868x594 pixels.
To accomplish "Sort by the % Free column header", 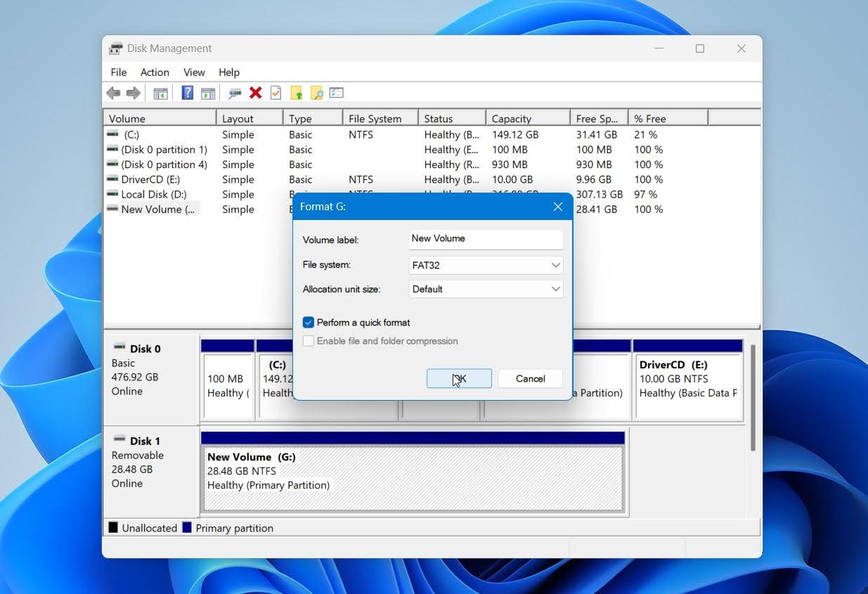I will [x=668, y=118].
